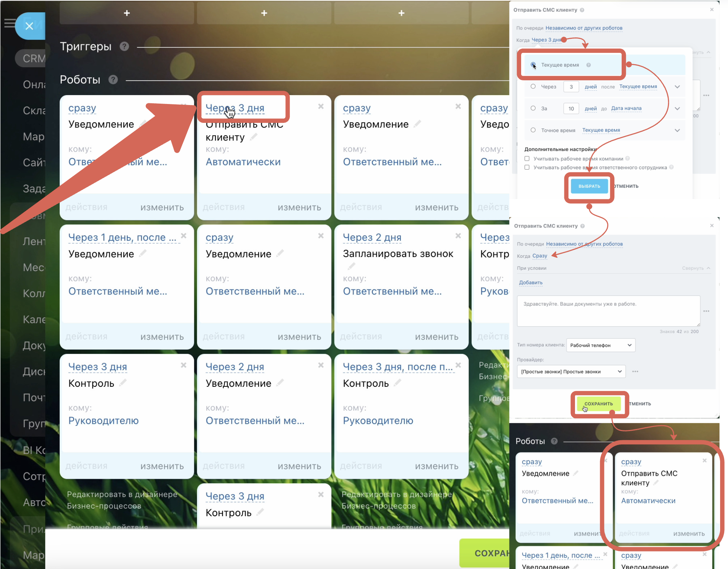The width and height of the screenshot is (728, 569).
Task: Open the Простые звонки provider dropdown
Action: point(571,371)
